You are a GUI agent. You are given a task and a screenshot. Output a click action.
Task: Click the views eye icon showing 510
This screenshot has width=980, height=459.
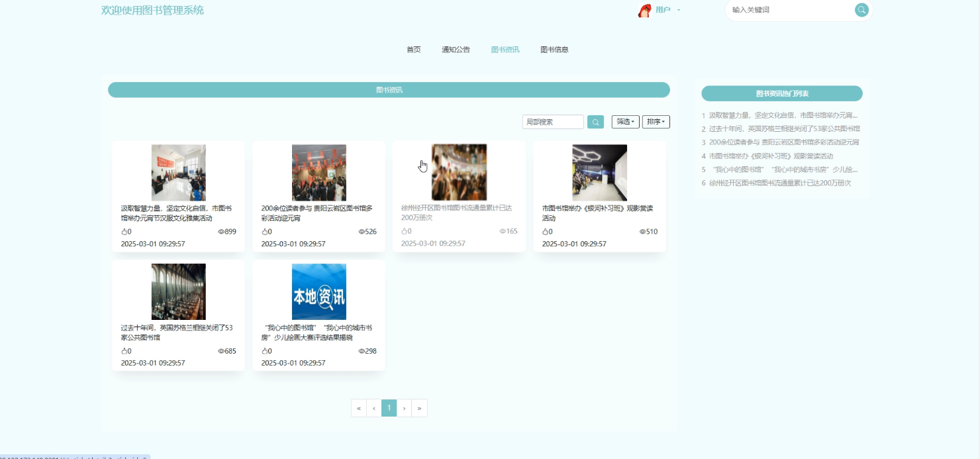pyautogui.click(x=642, y=232)
